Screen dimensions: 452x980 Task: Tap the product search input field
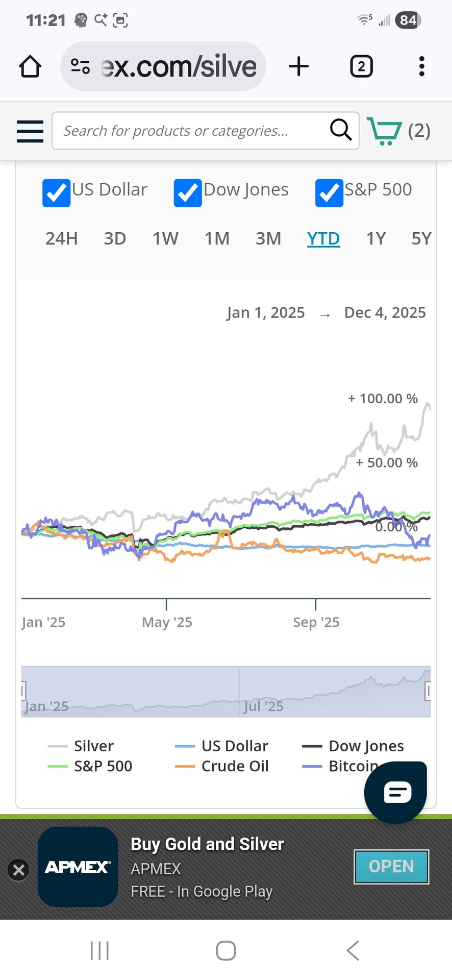point(189,131)
